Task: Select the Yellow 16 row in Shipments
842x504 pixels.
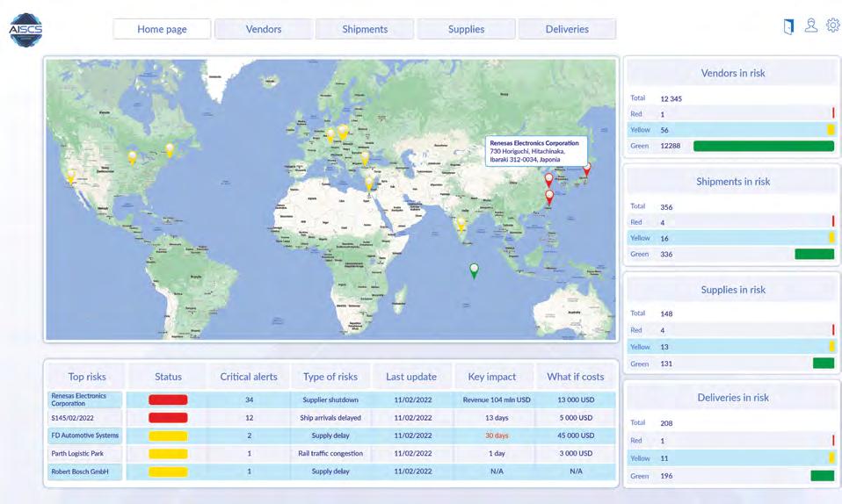Action: click(x=732, y=238)
